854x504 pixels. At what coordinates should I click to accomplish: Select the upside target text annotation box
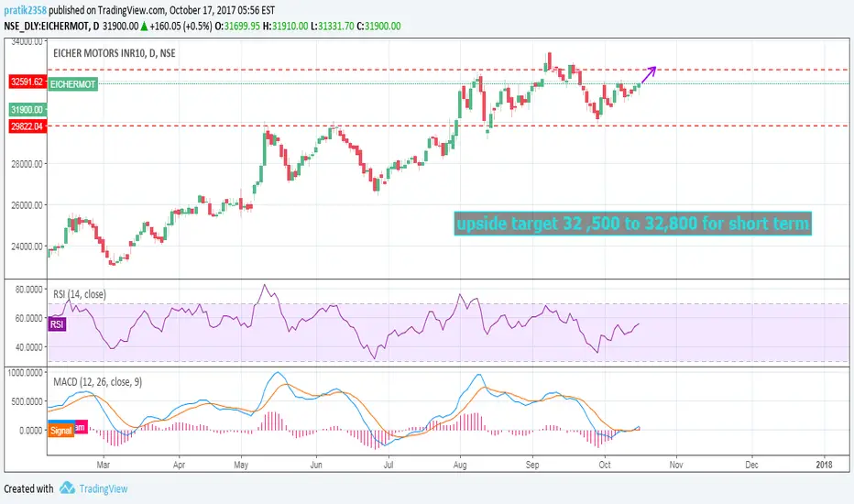point(633,224)
